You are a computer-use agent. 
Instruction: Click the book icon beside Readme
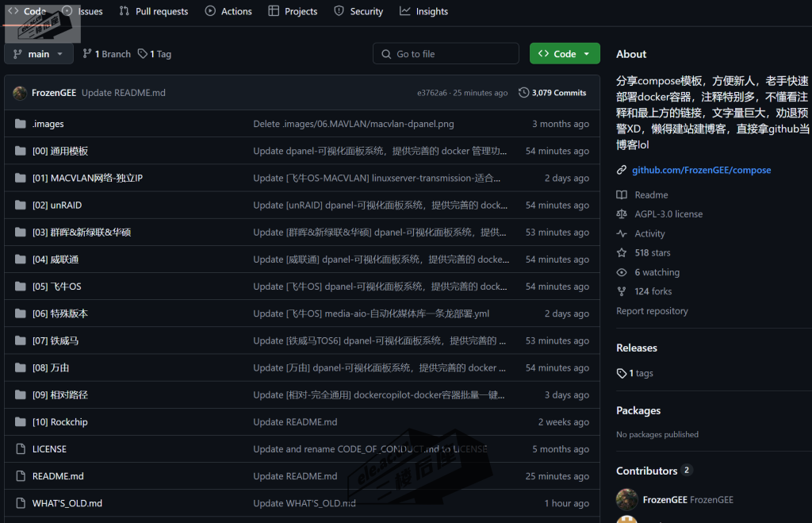(x=622, y=195)
